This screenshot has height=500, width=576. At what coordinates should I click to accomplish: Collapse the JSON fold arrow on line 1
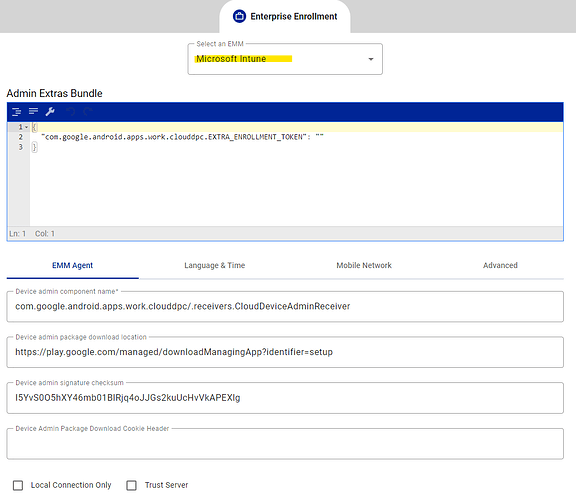pyautogui.click(x=26, y=127)
